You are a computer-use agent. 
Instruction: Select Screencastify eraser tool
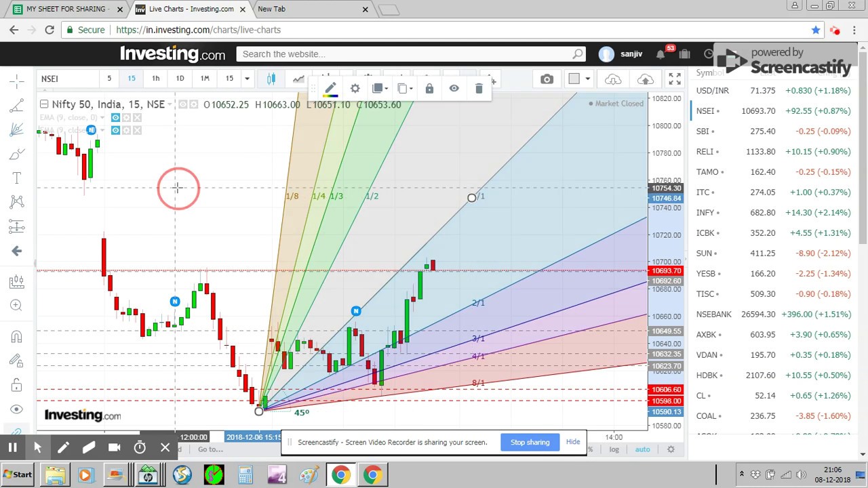click(x=89, y=447)
